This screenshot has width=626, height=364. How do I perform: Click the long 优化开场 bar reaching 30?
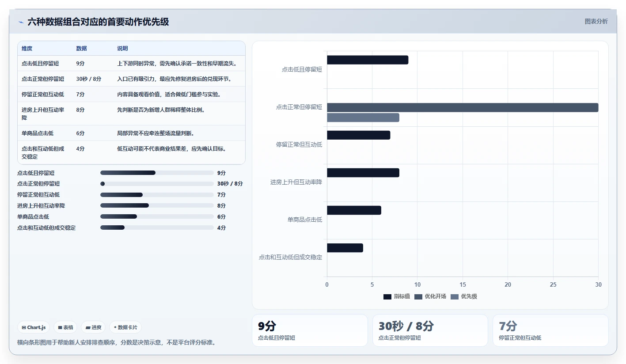tap(463, 108)
